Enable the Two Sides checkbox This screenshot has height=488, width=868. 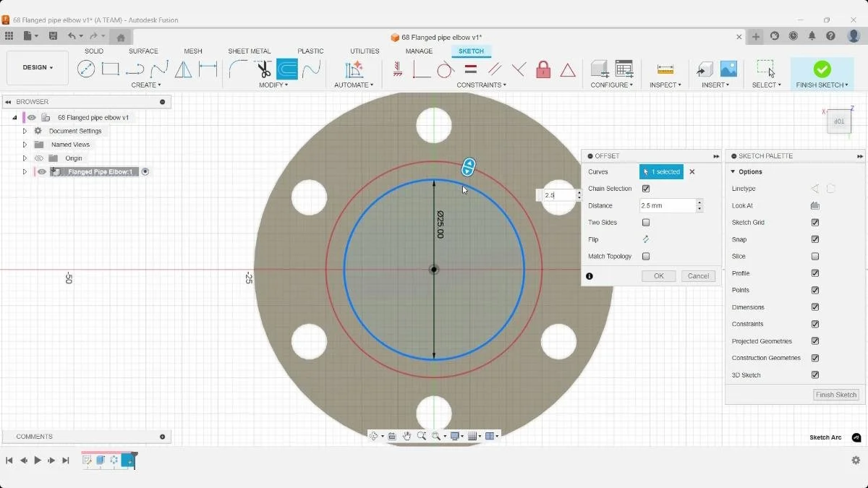[x=646, y=223]
